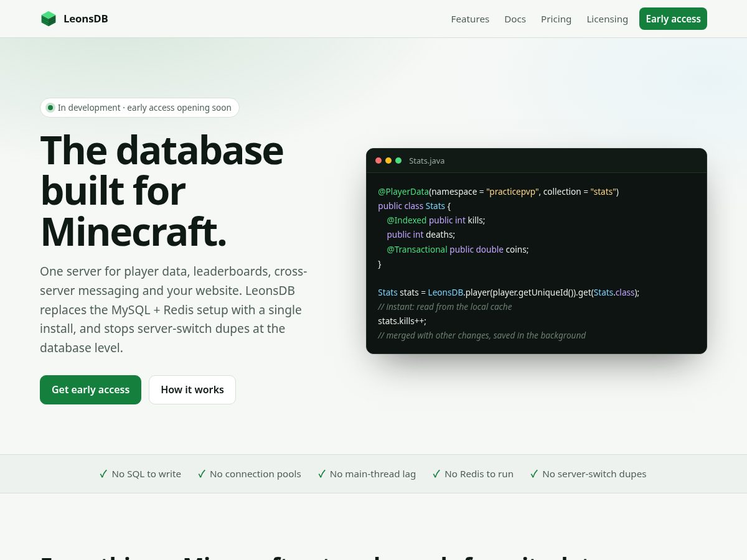This screenshot has height=560, width=747.
Task: Click the checkmark beside No SQL to write
Action: coord(103,474)
